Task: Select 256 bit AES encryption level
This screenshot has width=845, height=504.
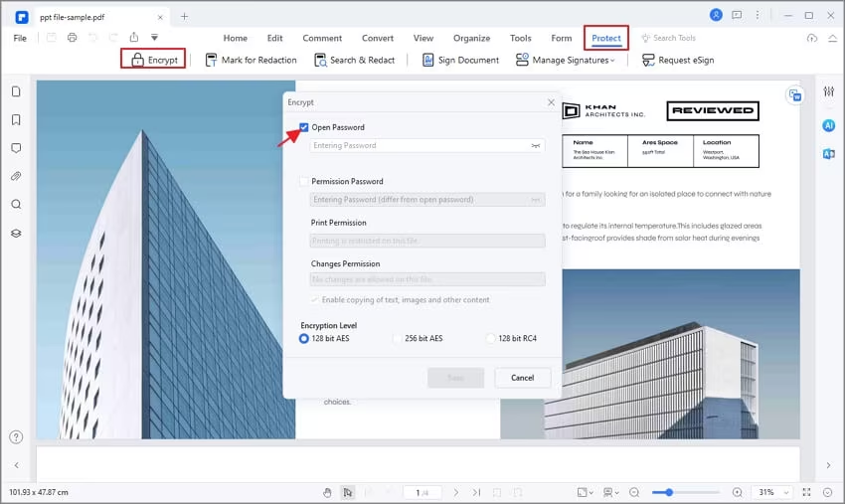Action: (x=398, y=339)
